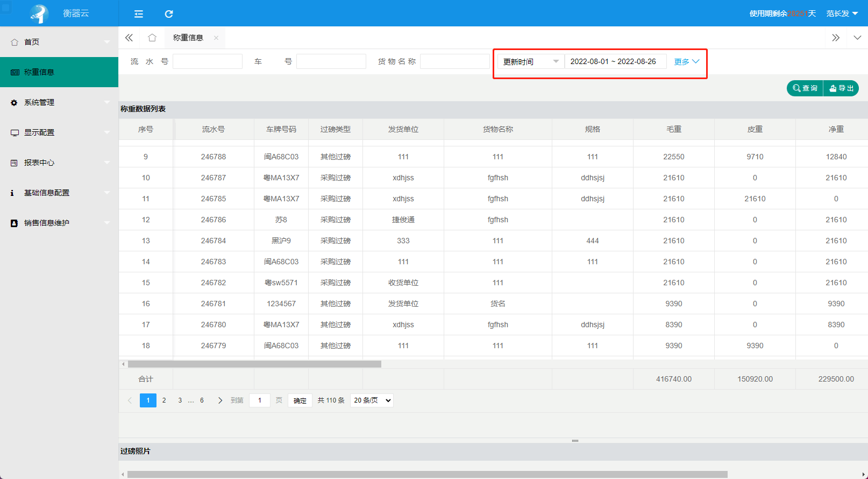Click the bottom page horizontal scrollbar
Screen dimensions: 868x479
pos(427,475)
